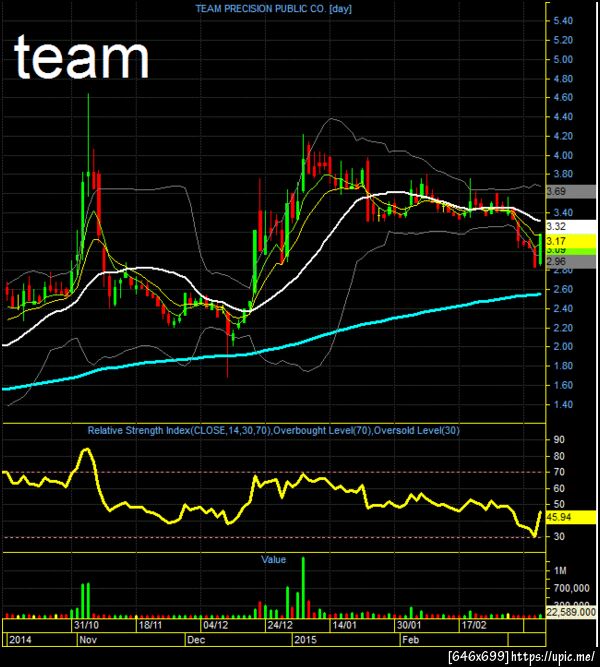Click the 2014 year label on time axis
This screenshot has width=600, height=667.
(x=20, y=640)
